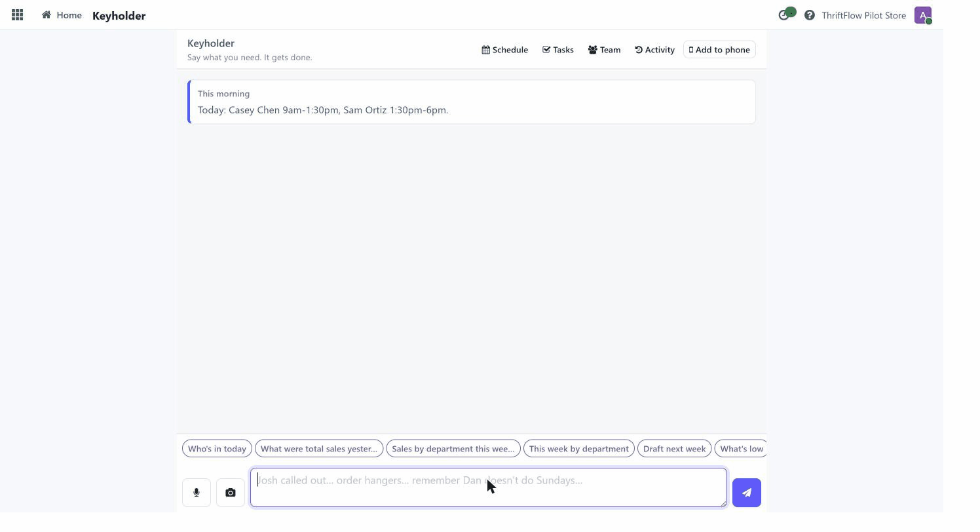Attach a photo with the camera icon
This screenshot has width=980, height=532.
click(x=231, y=493)
